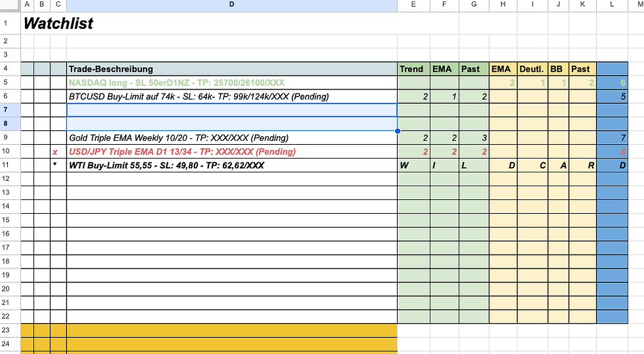Select the total value 5 in BTCUSD row
Screen dimensions: 644x354
click(612, 97)
